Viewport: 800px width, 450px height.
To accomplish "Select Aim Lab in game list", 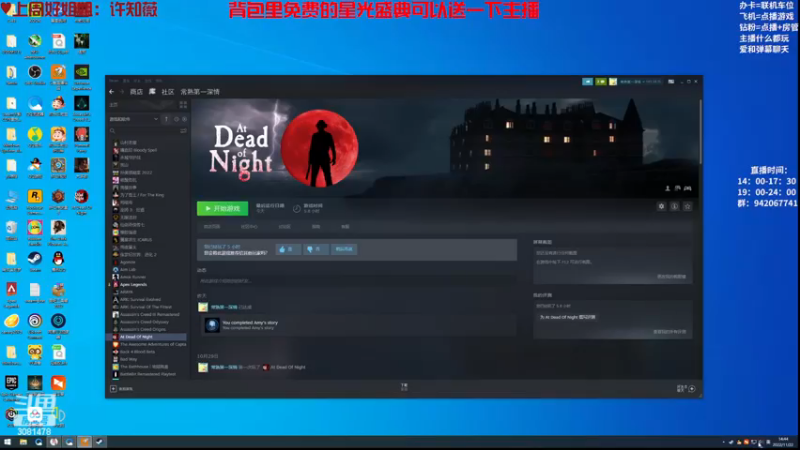I will (x=128, y=269).
